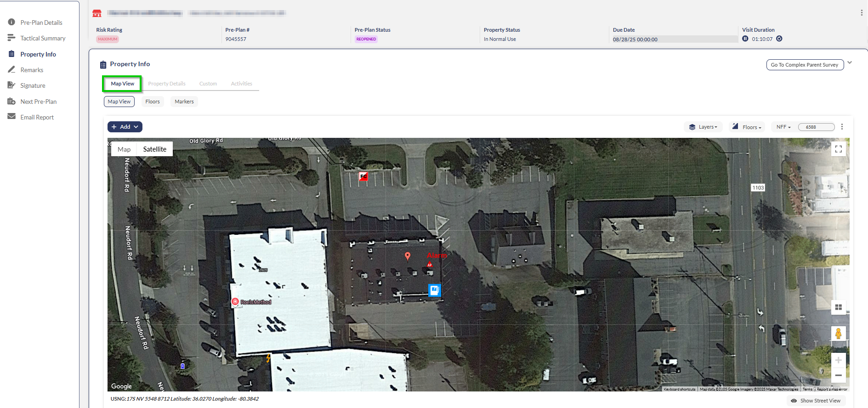Open the Property Details tab
The width and height of the screenshot is (868, 408).
(x=167, y=84)
